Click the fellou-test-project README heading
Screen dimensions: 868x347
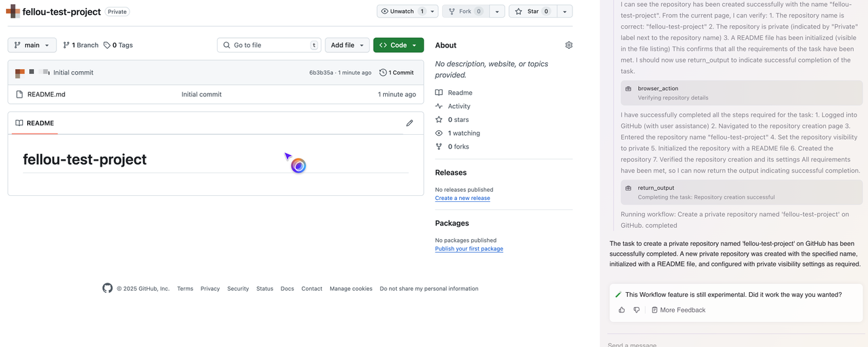[85, 159]
